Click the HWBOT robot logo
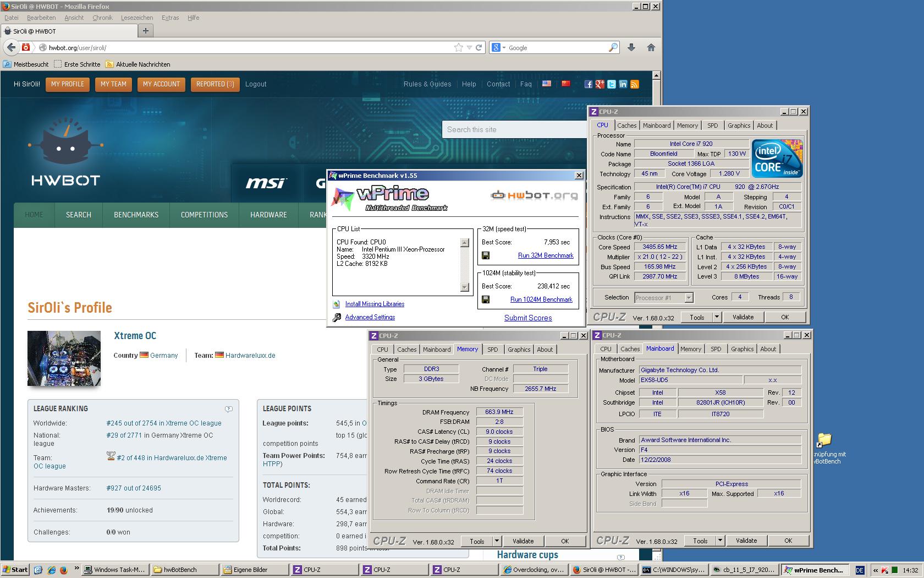Image resolution: width=924 pixels, height=578 pixels. pos(65,152)
